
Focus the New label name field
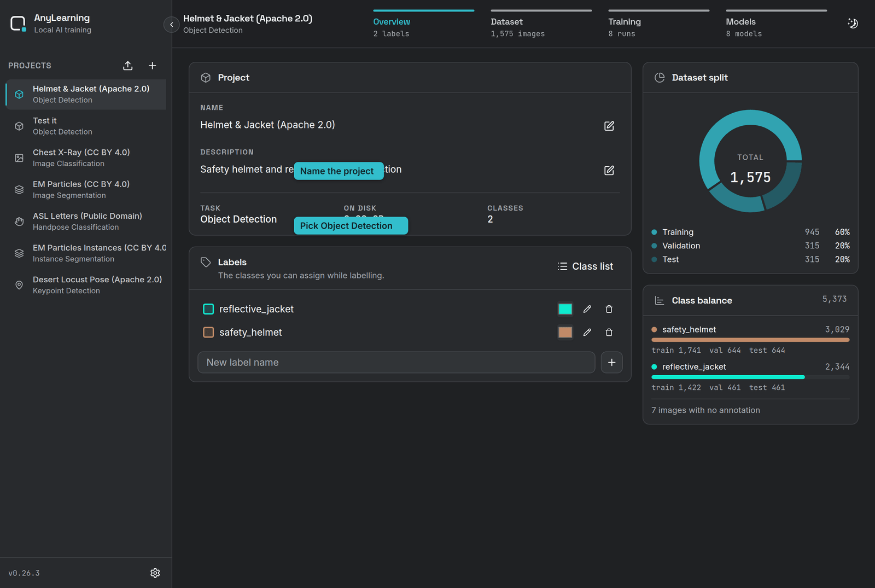click(x=396, y=362)
